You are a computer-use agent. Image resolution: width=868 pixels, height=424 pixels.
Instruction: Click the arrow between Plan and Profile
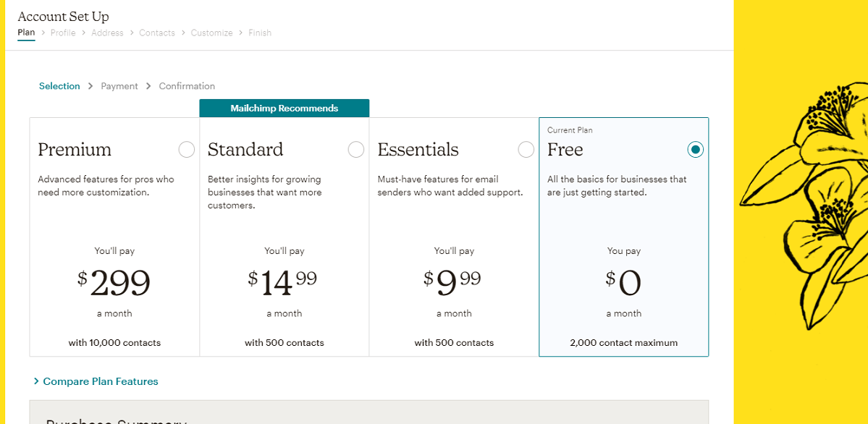43,33
